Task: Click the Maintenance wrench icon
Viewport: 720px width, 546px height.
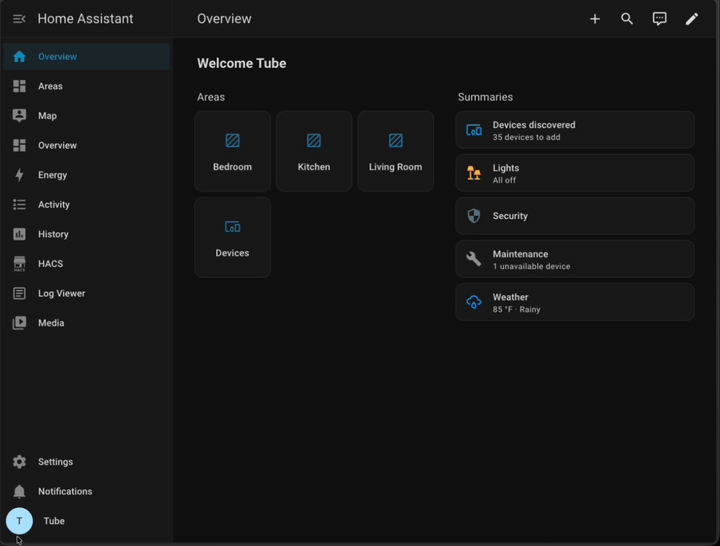Action: click(474, 259)
